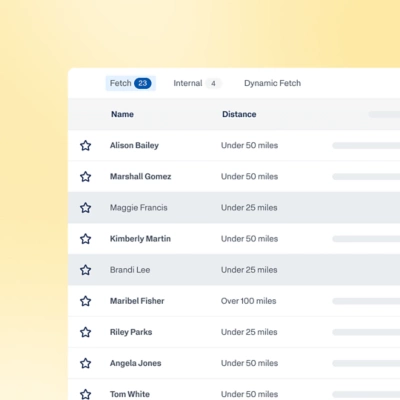Star the Angela Jones row
The width and height of the screenshot is (400, 400).
86,363
